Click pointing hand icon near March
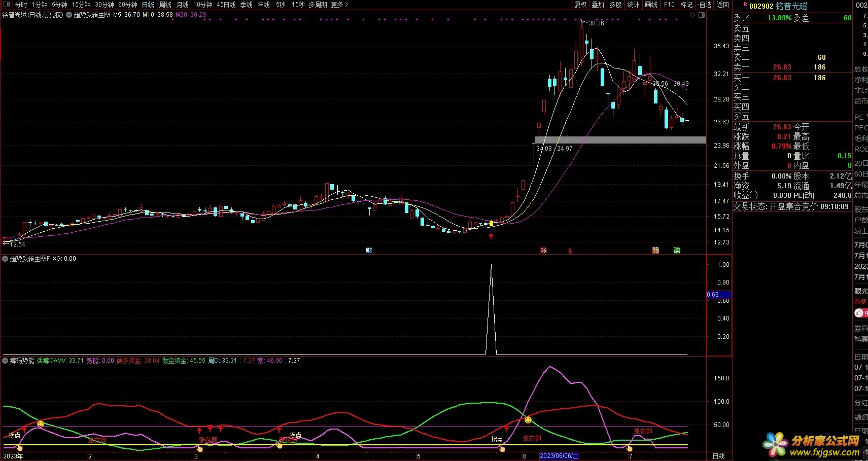The width and height of the screenshot is (868, 461). pyautogui.click(x=199, y=448)
